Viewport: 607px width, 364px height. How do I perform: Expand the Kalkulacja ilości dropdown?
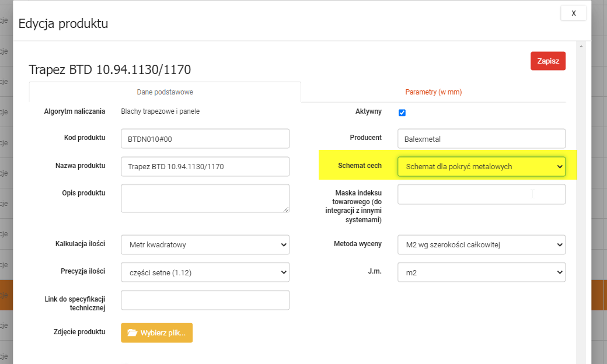point(205,245)
